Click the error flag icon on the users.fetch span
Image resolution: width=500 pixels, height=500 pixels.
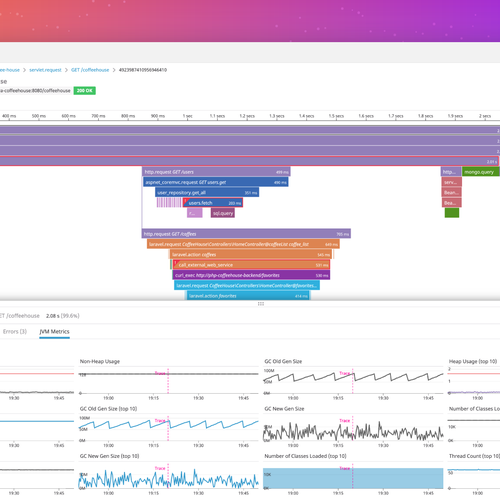(x=185, y=201)
